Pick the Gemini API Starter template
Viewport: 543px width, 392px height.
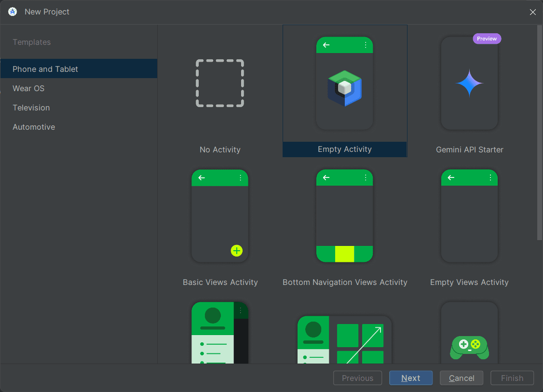[469, 83]
